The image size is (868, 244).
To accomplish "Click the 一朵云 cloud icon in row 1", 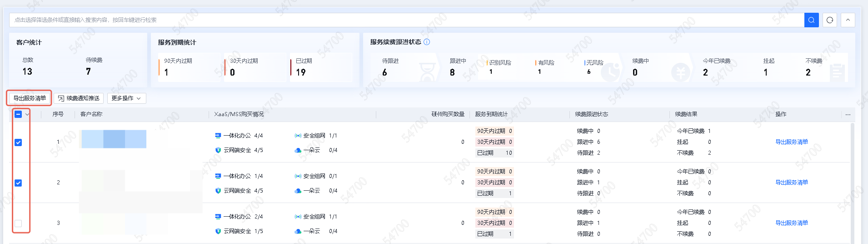I will coord(298,150).
